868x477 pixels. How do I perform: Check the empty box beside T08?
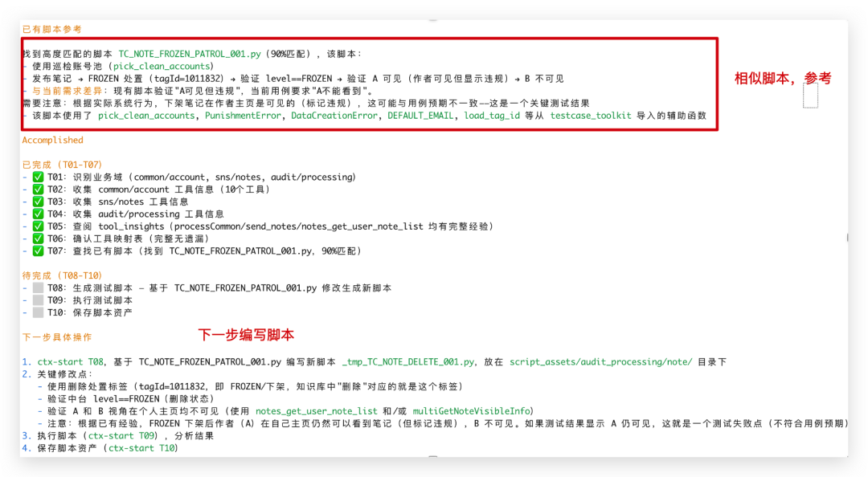(38, 287)
